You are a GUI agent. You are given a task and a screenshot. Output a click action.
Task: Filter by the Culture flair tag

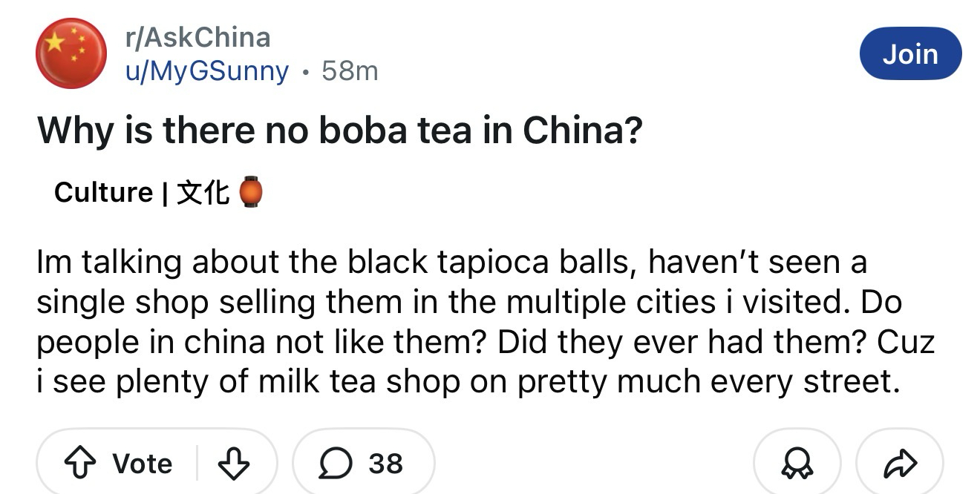pyautogui.click(x=103, y=193)
